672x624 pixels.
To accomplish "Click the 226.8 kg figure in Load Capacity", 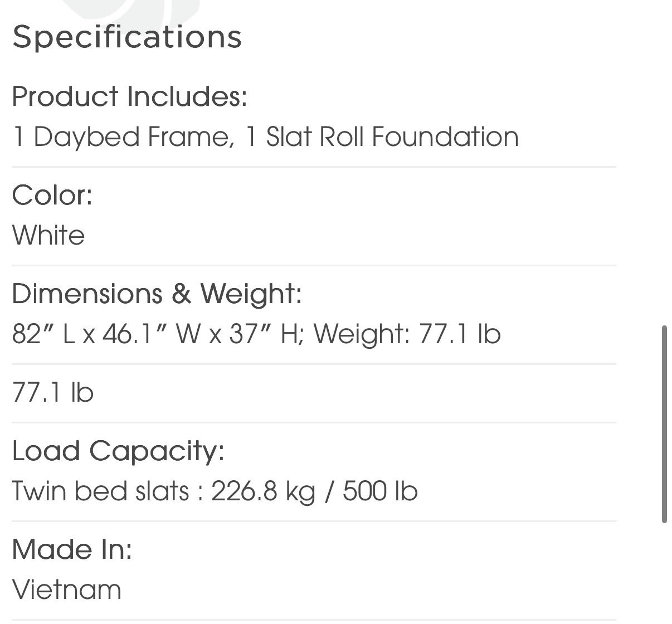I will pyautogui.click(x=263, y=491).
